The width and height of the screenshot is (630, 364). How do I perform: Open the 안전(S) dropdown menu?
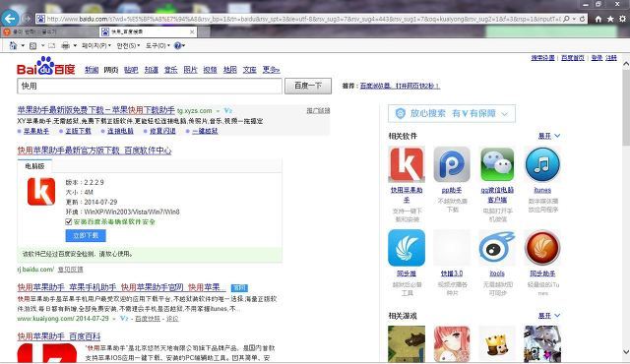tap(128, 46)
